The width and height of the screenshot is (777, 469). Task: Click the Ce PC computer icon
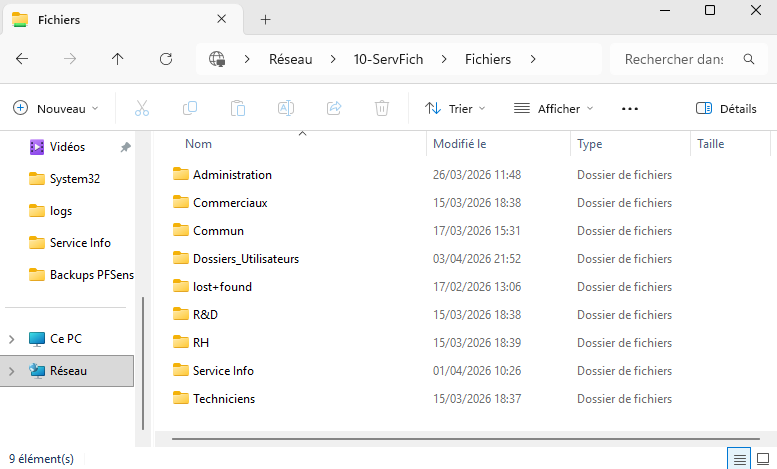[x=37, y=339]
